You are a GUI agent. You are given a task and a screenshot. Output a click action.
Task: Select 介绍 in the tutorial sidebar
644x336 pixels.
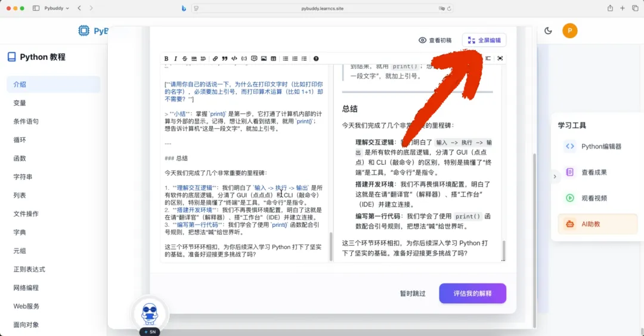(x=54, y=84)
